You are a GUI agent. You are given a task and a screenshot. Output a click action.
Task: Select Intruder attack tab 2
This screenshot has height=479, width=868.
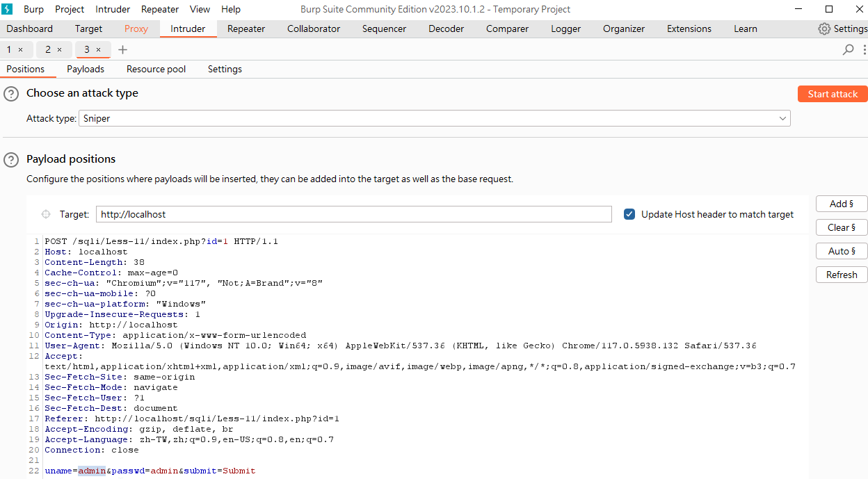point(48,49)
